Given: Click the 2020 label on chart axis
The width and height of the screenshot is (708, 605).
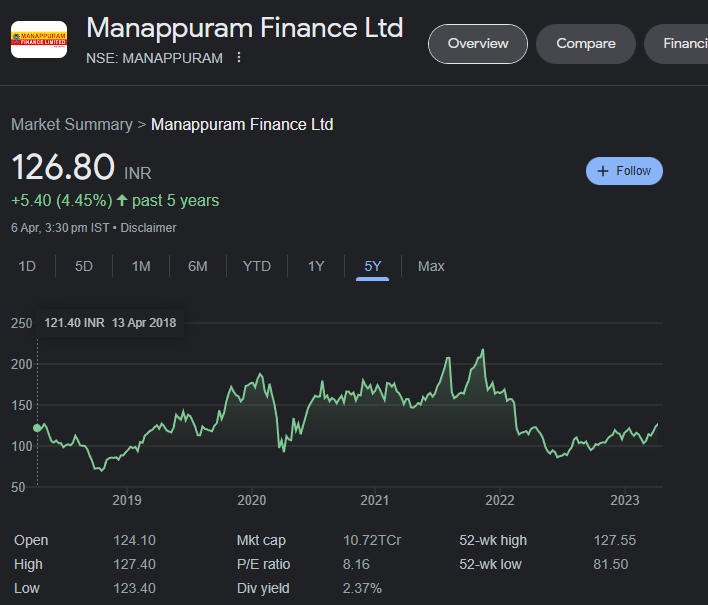Looking at the screenshot, I should pyautogui.click(x=252, y=500).
